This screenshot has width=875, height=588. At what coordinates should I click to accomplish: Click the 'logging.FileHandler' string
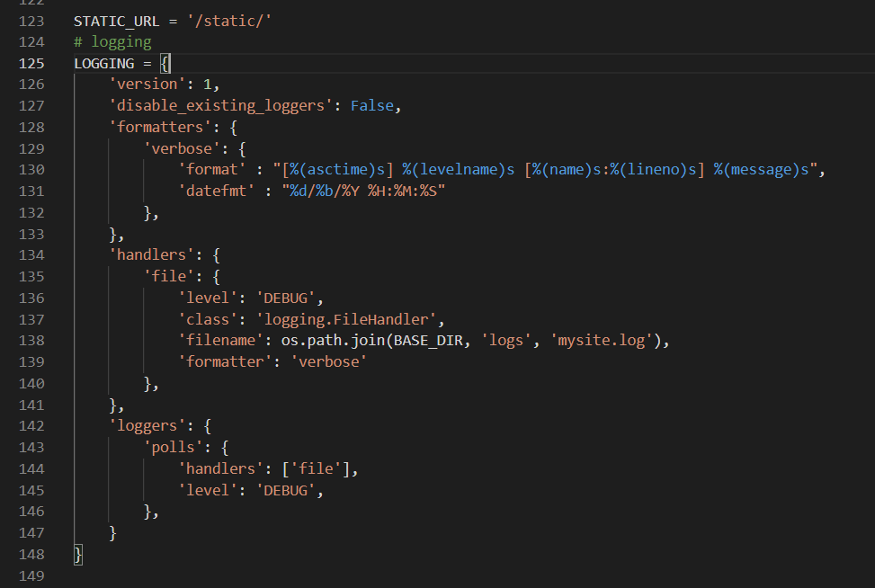tap(346, 319)
